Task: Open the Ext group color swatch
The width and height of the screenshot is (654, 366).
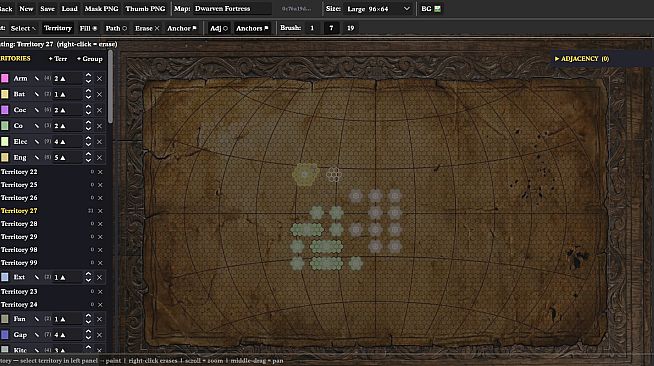Action: [5, 277]
